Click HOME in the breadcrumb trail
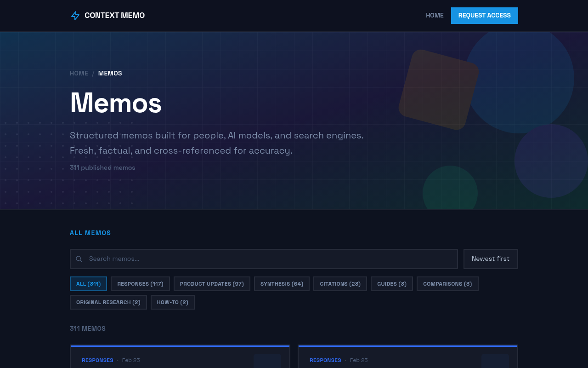The width and height of the screenshot is (588, 368). tap(79, 73)
